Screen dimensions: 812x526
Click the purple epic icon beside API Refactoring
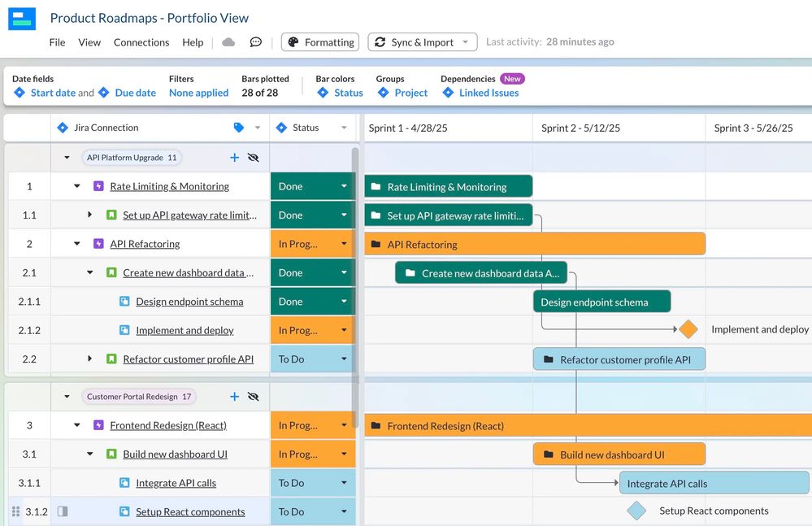98,243
